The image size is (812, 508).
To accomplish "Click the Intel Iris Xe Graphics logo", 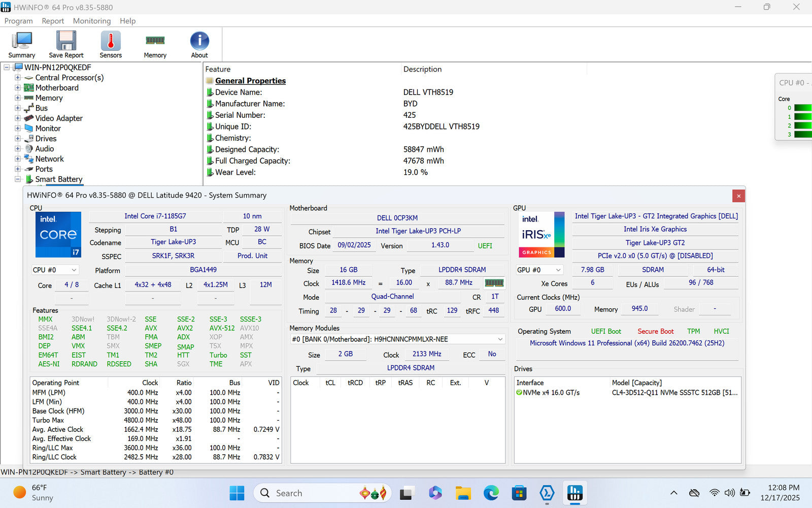I will 541,235.
